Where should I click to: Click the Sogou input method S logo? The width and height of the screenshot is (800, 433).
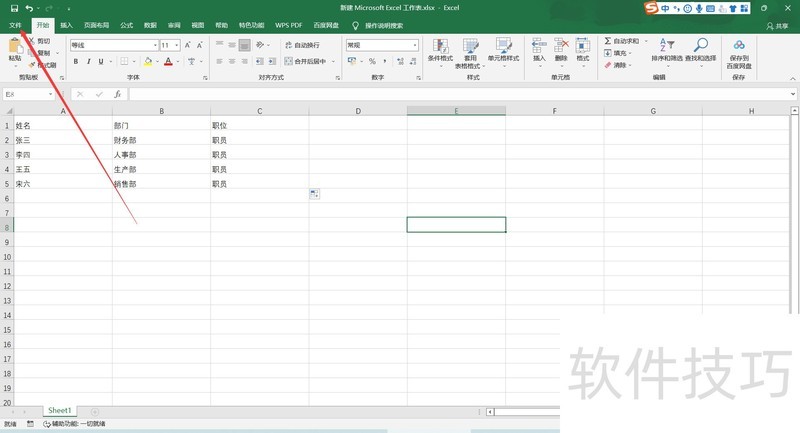tap(651, 8)
